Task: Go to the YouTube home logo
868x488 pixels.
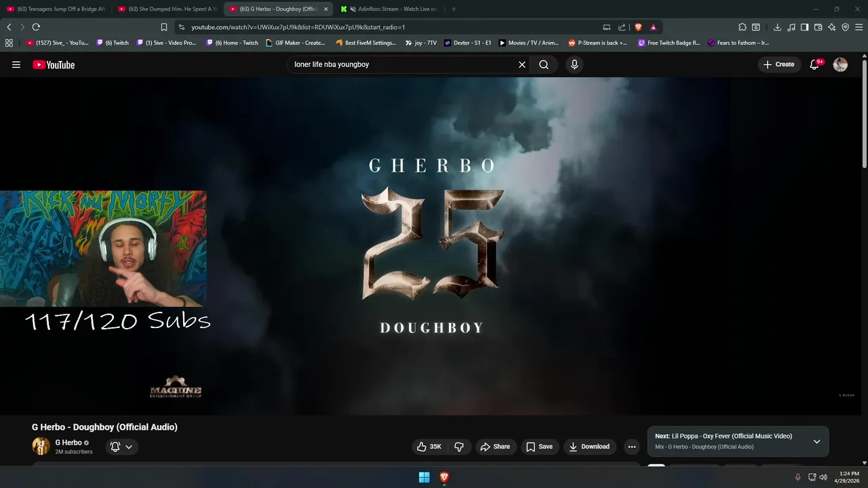Action: point(54,64)
